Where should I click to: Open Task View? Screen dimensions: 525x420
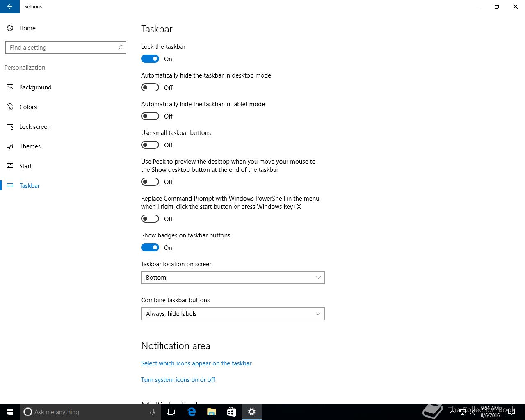tap(171, 412)
